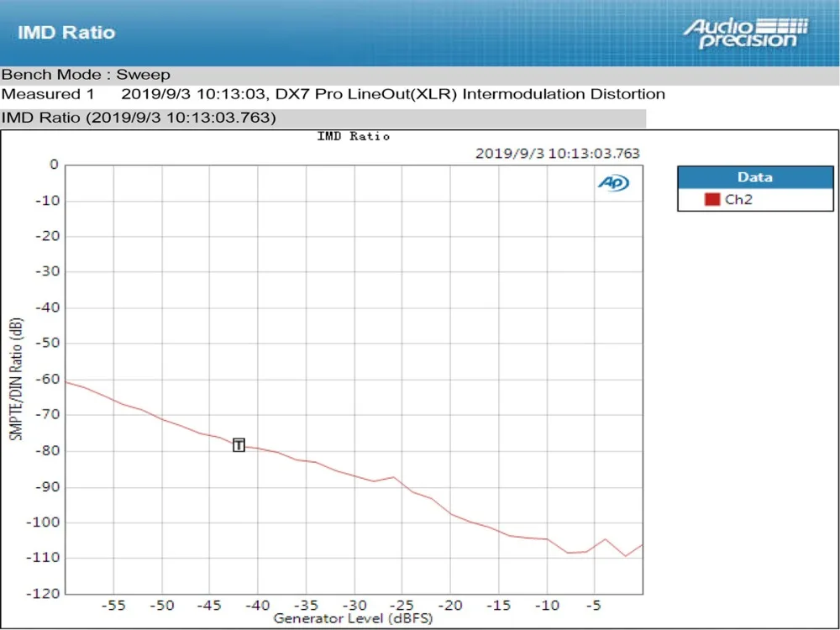The height and width of the screenshot is (630, 840).
Task: Click the red Ch2 color swatch
Action: 712,199
